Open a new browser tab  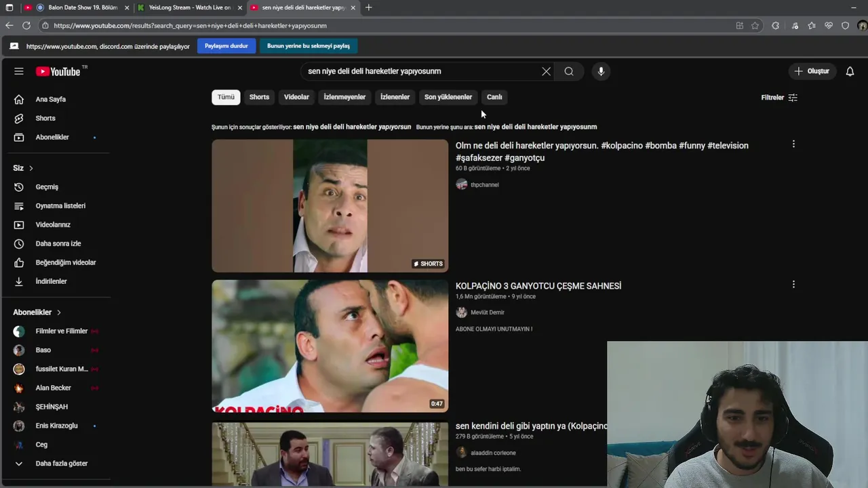click(368, 7)
